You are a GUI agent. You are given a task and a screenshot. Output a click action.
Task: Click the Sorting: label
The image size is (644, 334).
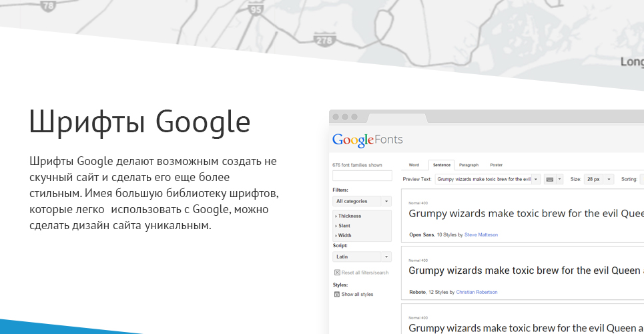[629, 179]
